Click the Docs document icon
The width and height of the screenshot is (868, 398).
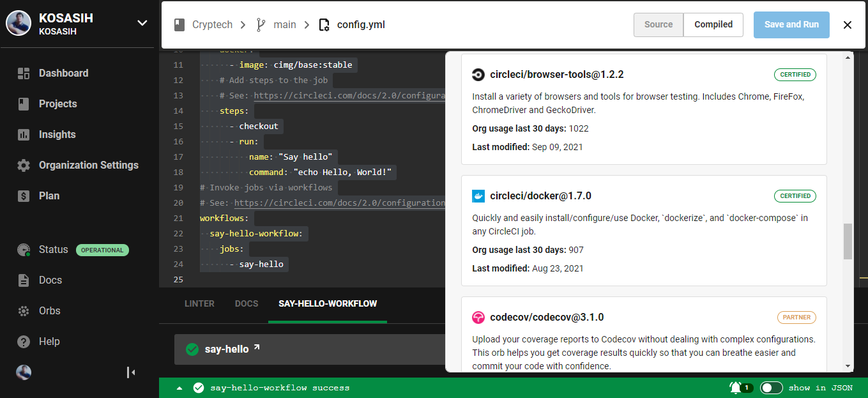(24, 280)
